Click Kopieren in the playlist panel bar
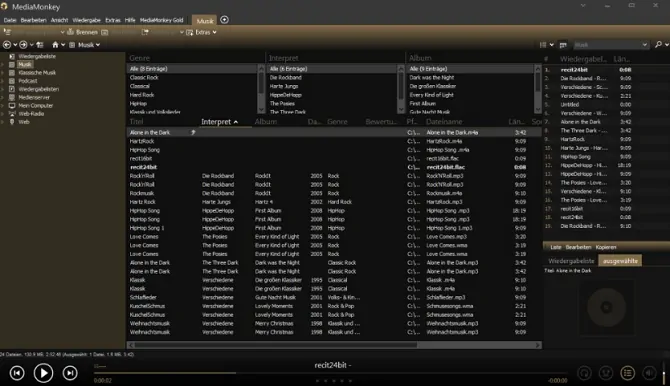 [x=606, y=247]
